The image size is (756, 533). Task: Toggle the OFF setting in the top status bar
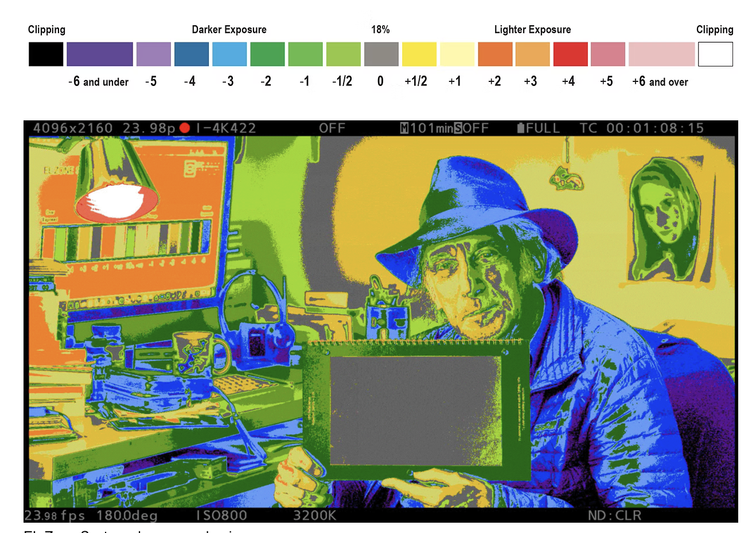(333, 128)
